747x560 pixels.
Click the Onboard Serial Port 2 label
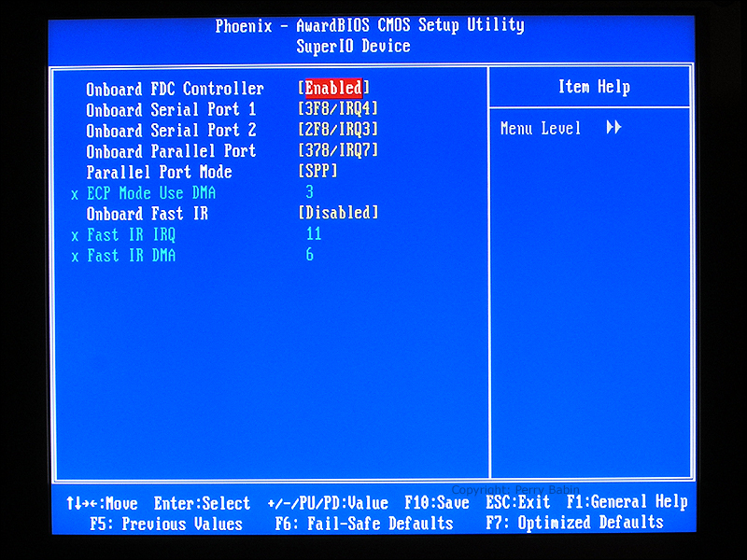pos(171,131)
